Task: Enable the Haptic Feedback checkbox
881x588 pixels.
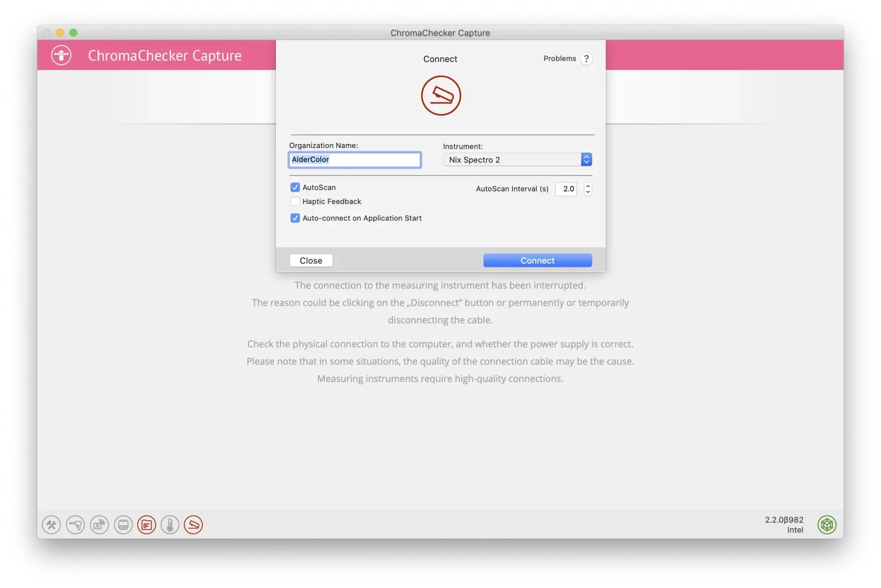Action: coord(295,201)
